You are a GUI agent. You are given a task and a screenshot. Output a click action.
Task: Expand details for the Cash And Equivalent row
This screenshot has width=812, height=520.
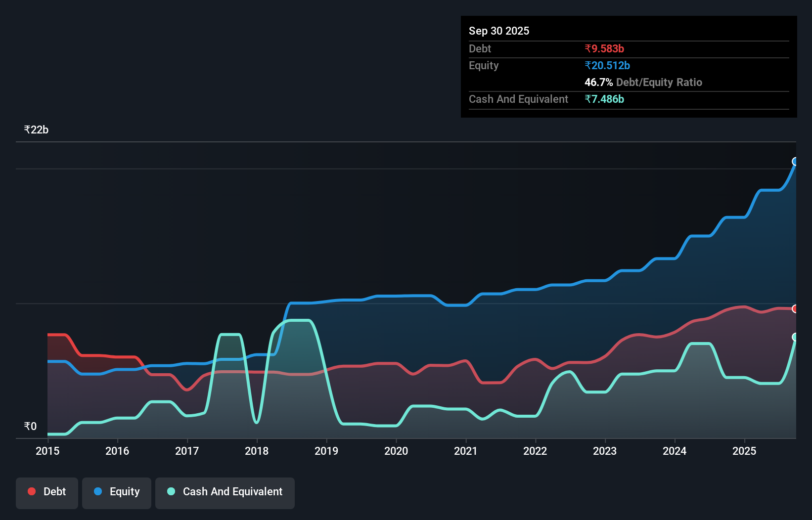(x=518, y=99)
